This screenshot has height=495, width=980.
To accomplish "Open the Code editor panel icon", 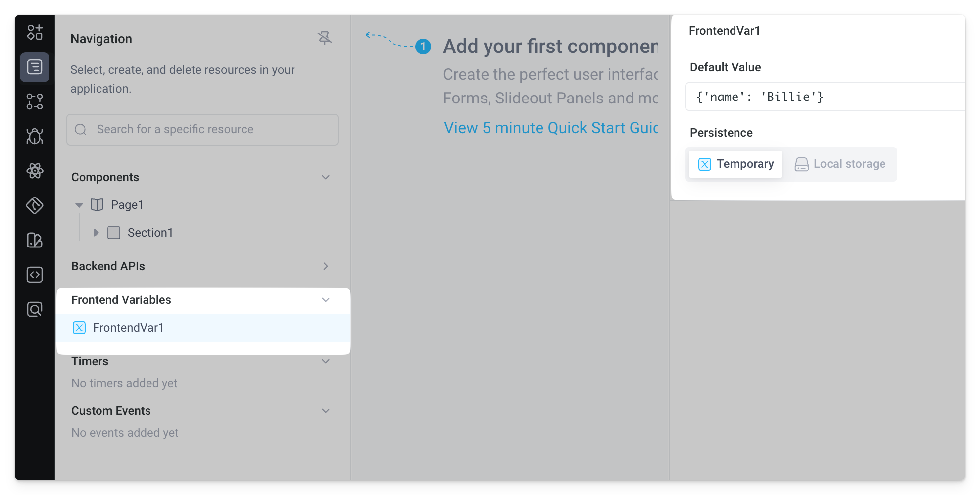I will [34, 275].
